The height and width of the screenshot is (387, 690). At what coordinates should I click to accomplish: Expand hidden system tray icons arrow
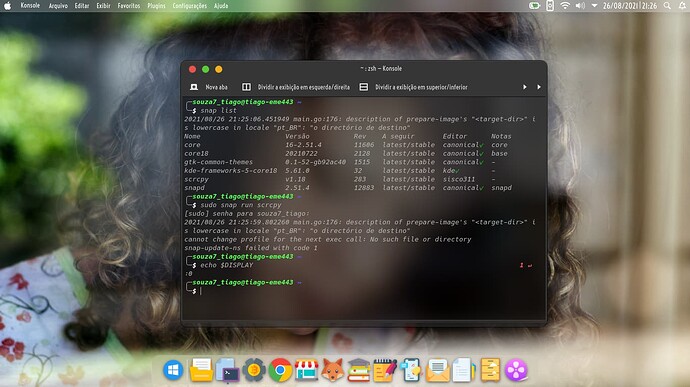[x=594, y=6]
